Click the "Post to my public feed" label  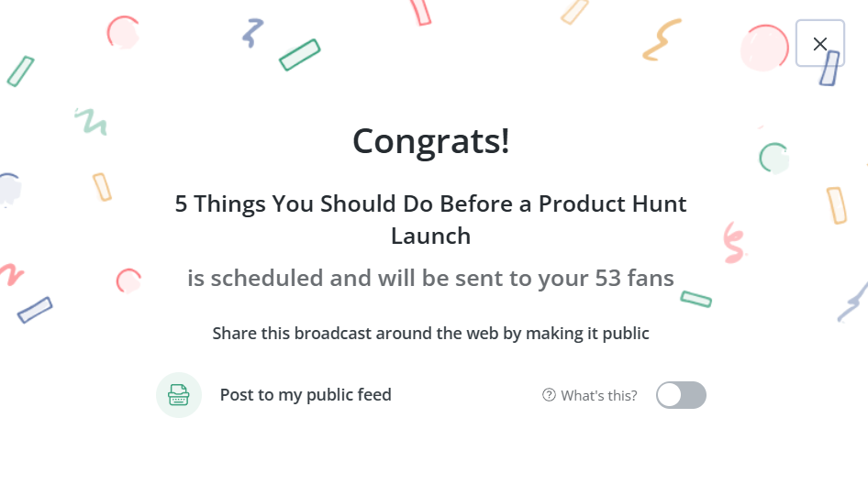tap(306, 395)
